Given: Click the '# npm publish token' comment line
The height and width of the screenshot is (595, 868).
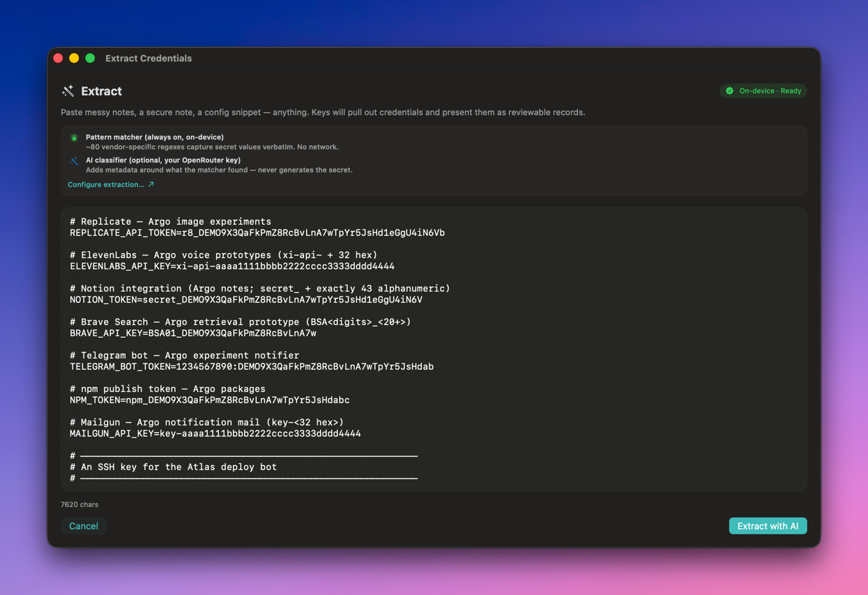Looking at the screenshot, I should 168,389.
